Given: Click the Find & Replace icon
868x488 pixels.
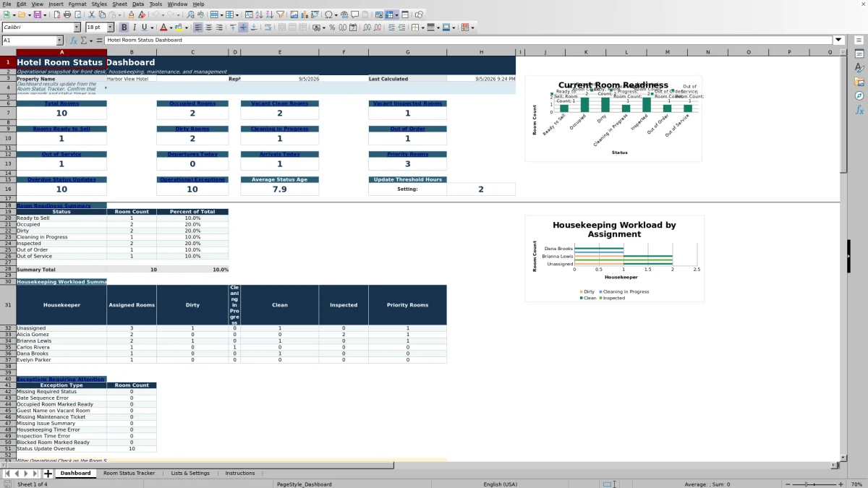Looking at the screenshot, I should point(190,14).
